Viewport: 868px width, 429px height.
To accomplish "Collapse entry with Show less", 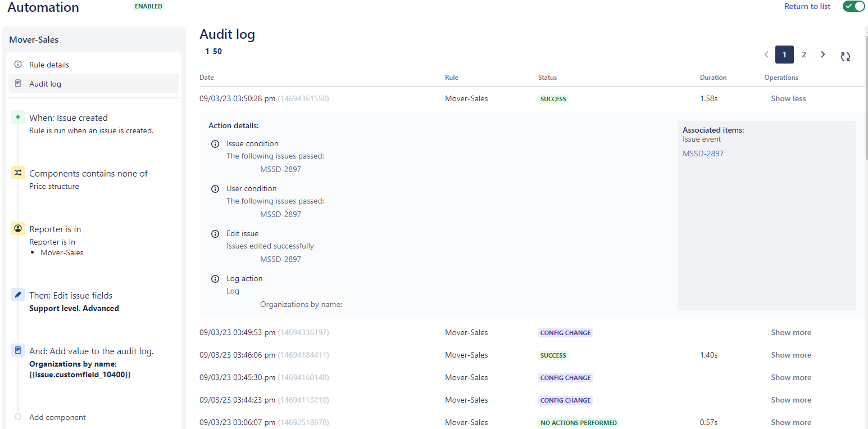I will pyautogui.click(x=788, y=98).
